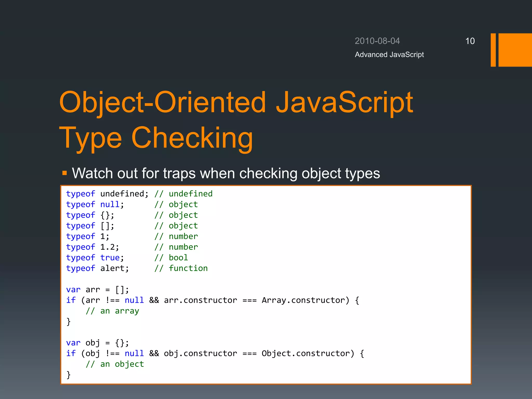The width and height of the screenshot is (532, 399).
Task: Click the large orange square decoration
Action: (515, 50)
